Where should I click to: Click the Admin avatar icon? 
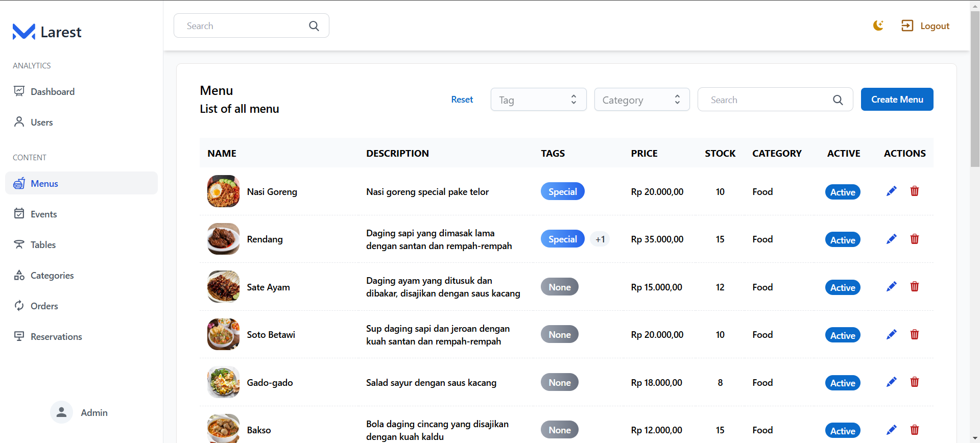click(61, 412)
